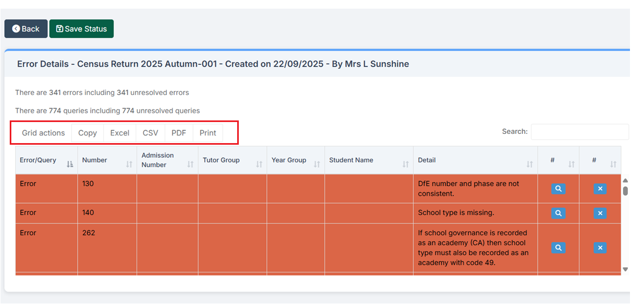
Task: Click X icon for error 130
Action: (x=600, y=188)
